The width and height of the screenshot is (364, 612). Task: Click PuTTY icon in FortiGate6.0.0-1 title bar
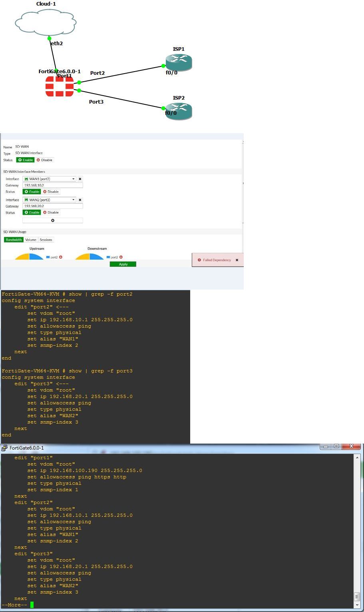click(5, 448)
